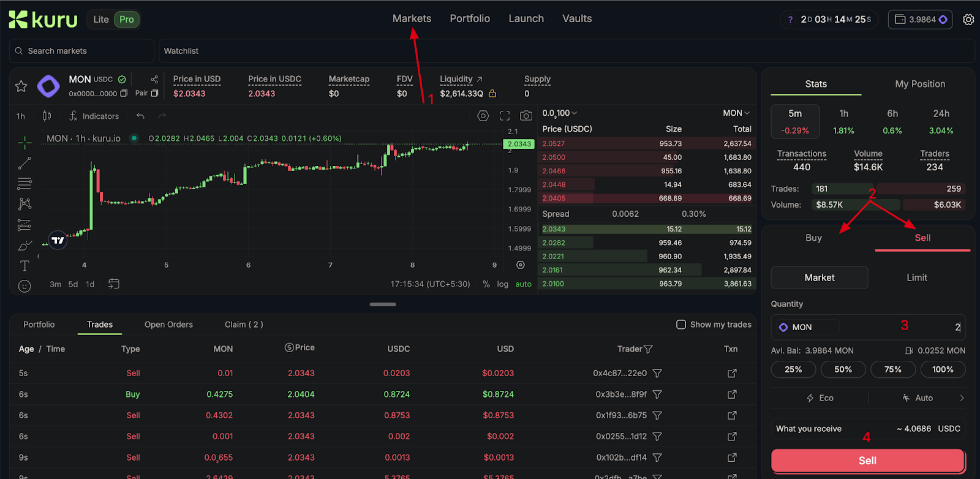Expand the Auto slippage options arrow
Viewport: 980px width, 479px height.
[962, 398]
